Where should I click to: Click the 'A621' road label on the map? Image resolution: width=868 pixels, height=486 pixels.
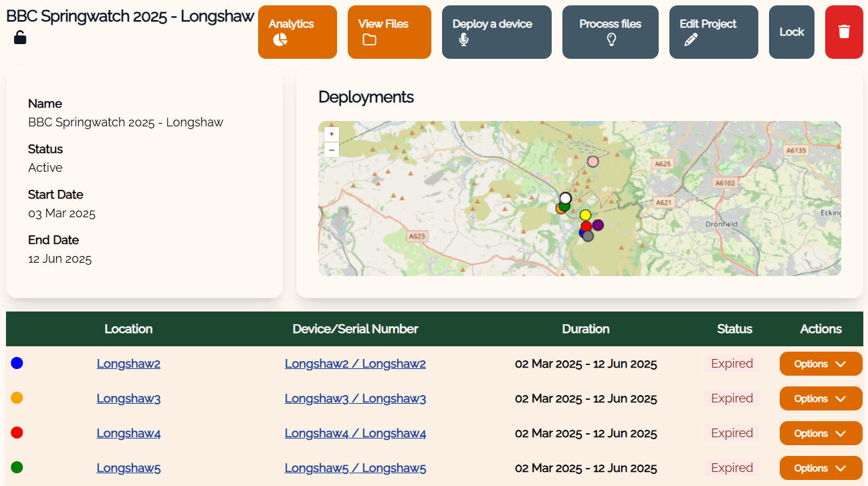663,203
